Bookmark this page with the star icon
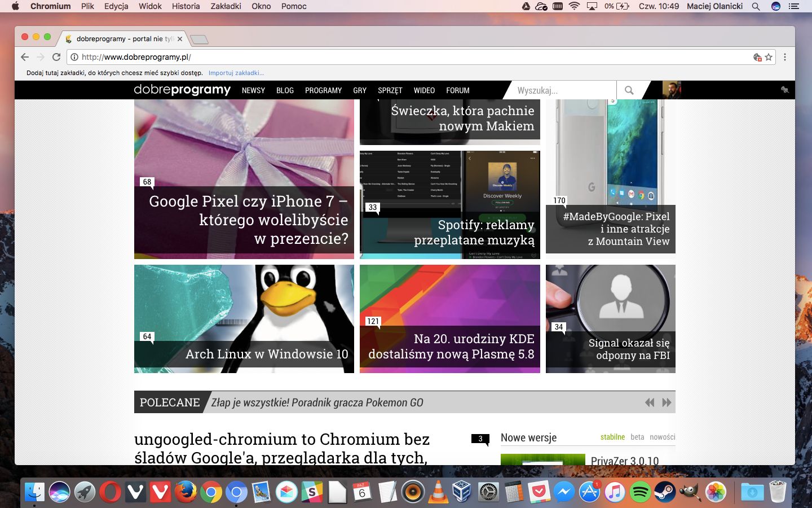 769,57
